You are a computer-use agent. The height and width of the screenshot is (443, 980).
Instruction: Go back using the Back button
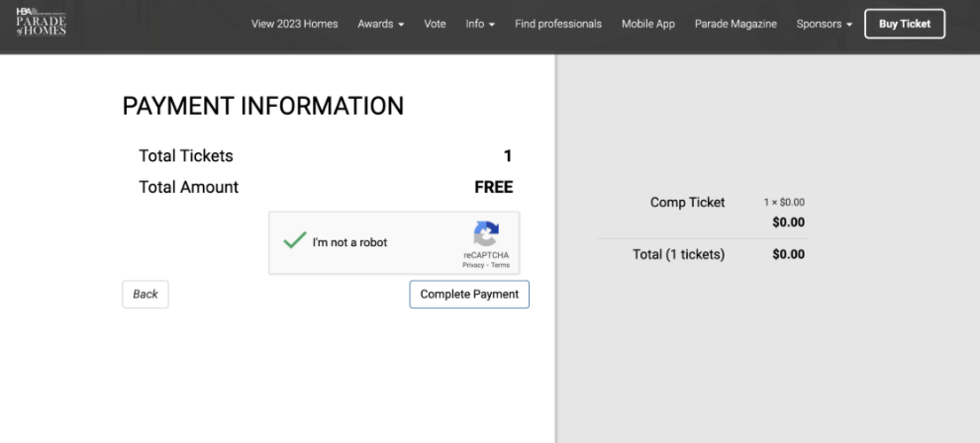coord(146,295)
